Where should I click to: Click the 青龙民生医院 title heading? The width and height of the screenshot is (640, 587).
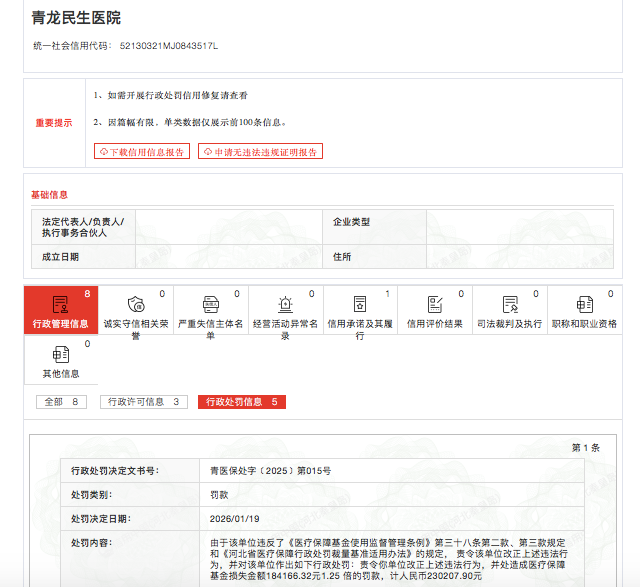click(76, 18)
